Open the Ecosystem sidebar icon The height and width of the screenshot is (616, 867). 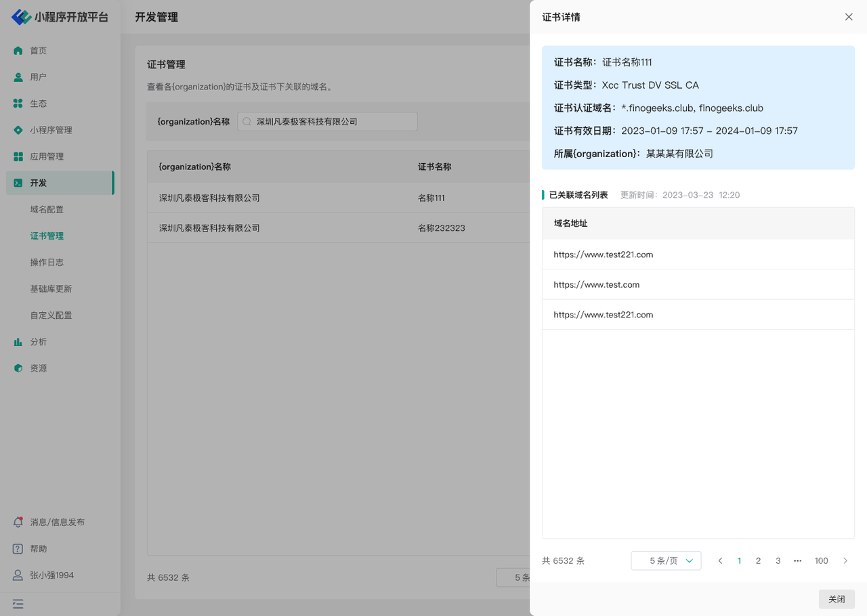(18, 104)
